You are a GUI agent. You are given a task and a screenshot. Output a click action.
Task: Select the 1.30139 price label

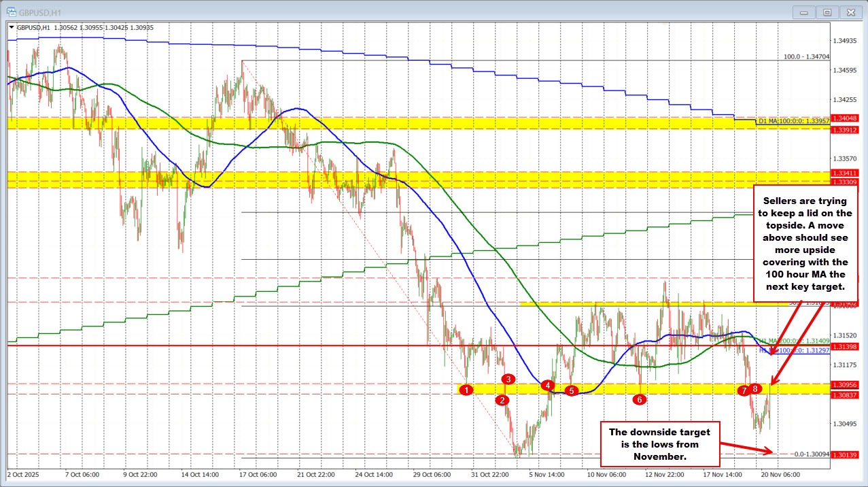[846, 455]
